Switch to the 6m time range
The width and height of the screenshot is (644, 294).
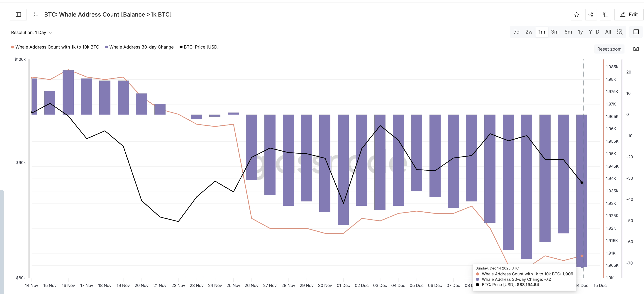click(568, 32)
